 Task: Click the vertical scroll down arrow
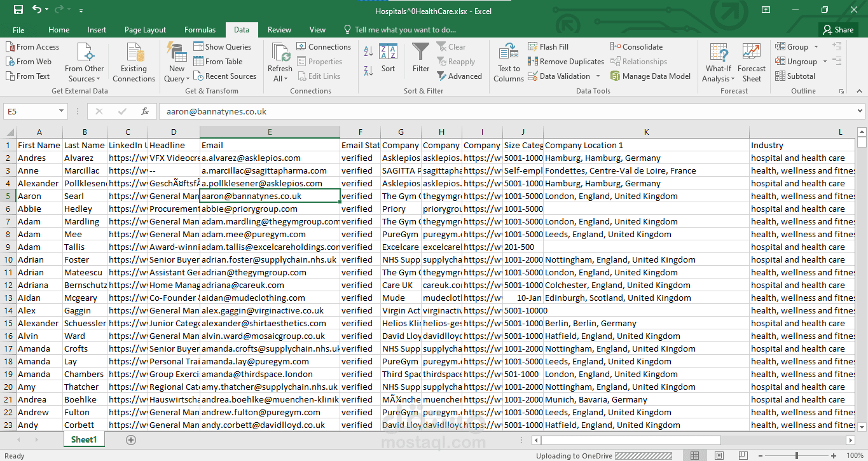pos(862,427)
